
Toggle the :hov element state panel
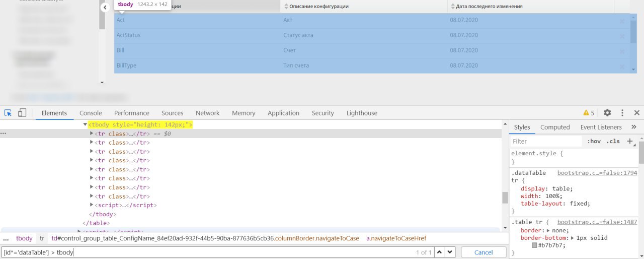(594, 142)
